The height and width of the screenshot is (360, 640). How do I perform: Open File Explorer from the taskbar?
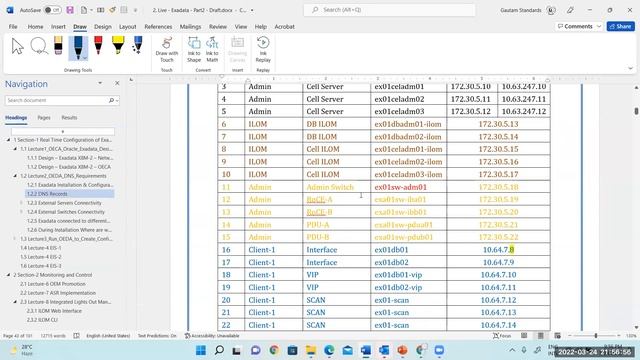click(311, 350)
